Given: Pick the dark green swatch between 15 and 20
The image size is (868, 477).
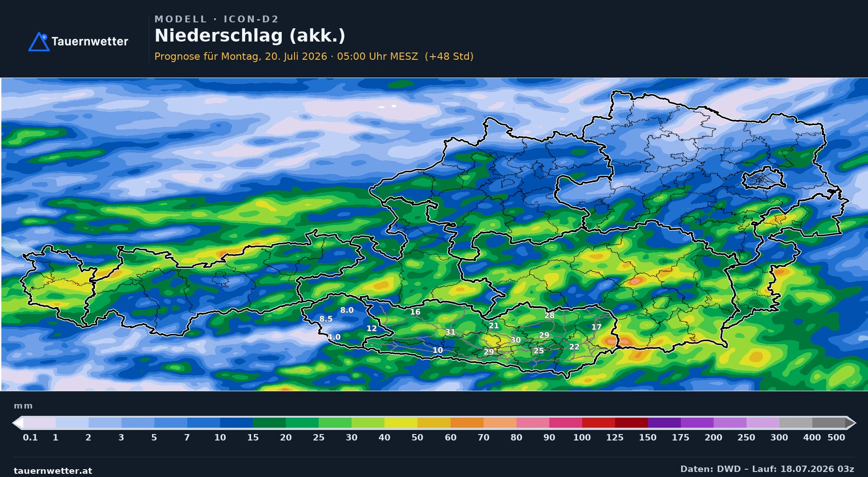Looking at the screenshot, I should pyautogui.click(x=269, y=423).
